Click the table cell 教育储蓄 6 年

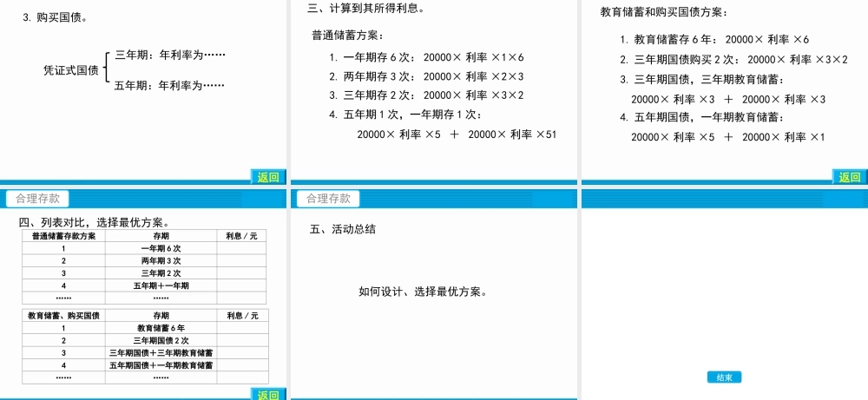161,328
